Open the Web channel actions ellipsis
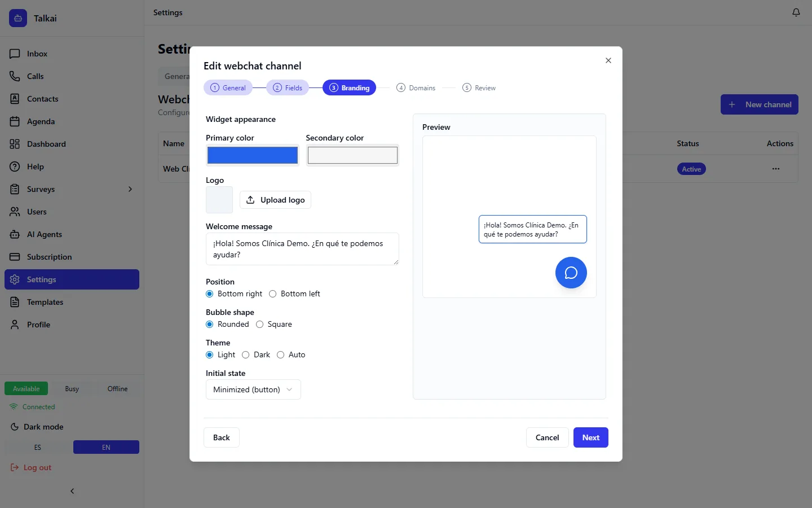Image resolution: width=812 pixels, height=508 pixels. [x=776, y=169]
